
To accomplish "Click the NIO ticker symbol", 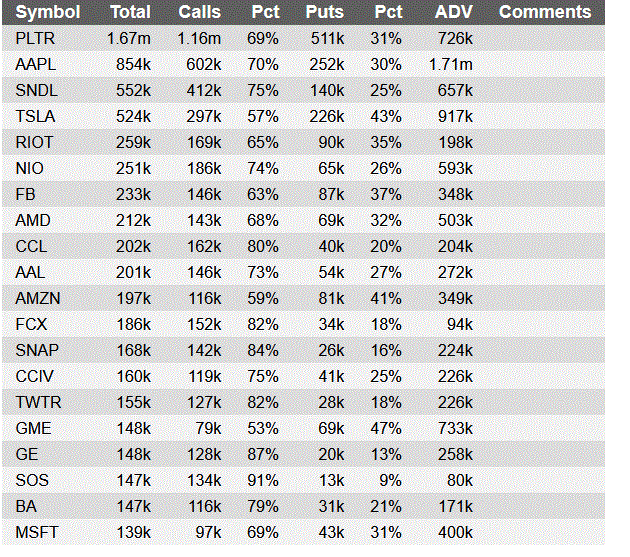I will (x=30, y=168).
